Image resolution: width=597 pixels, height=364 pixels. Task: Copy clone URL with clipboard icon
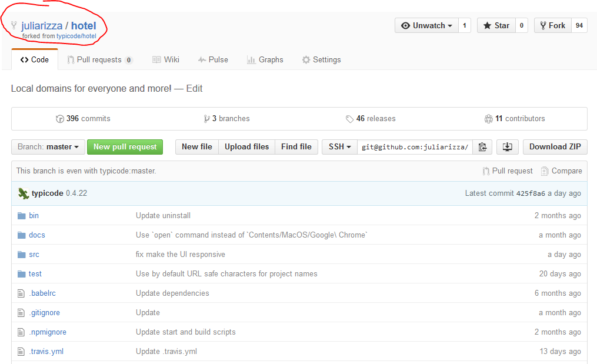(482, 147)
